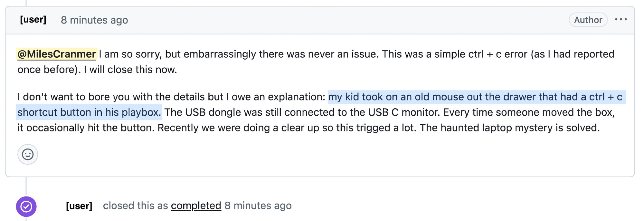Click the haunted laptop mystery is solved sentence
This screenshot has width=644, height=221.
click(510, 128)
